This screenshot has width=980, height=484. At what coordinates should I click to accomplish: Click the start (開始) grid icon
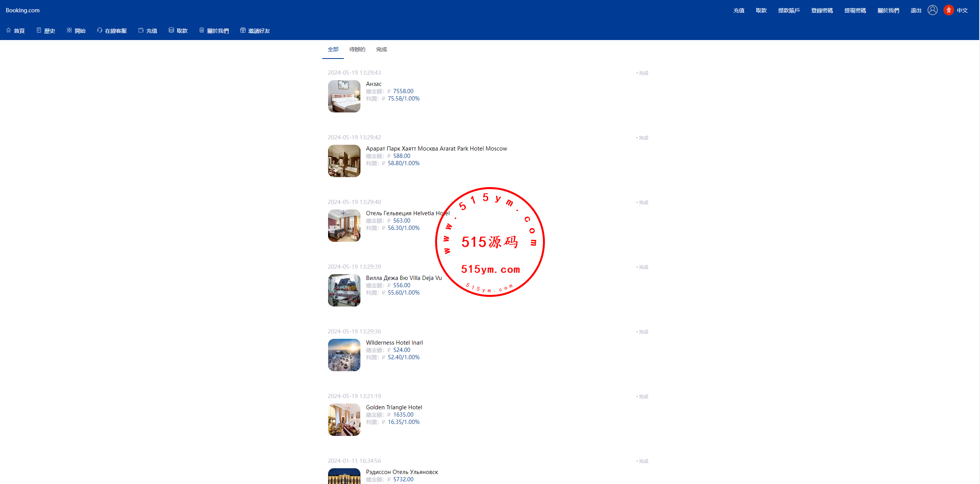pyautogui.click(x=69, y=30)
